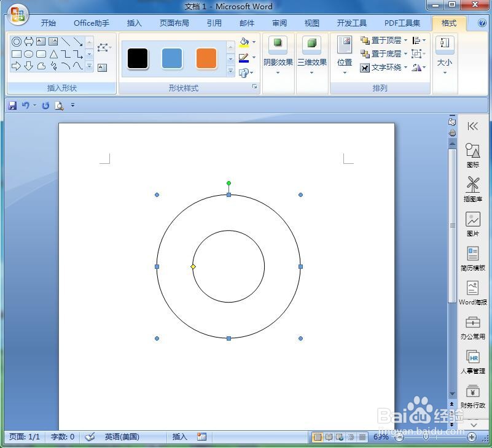Screen dimensions: 492x448
Task: Click the shape fill paint bucket icon
Action: point(244,42)
